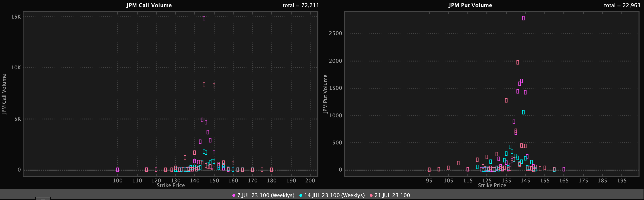The image size is (644, 200).
Task: Click the put chart 'total = 22,963' text
Action: click(x=622, y=5)
